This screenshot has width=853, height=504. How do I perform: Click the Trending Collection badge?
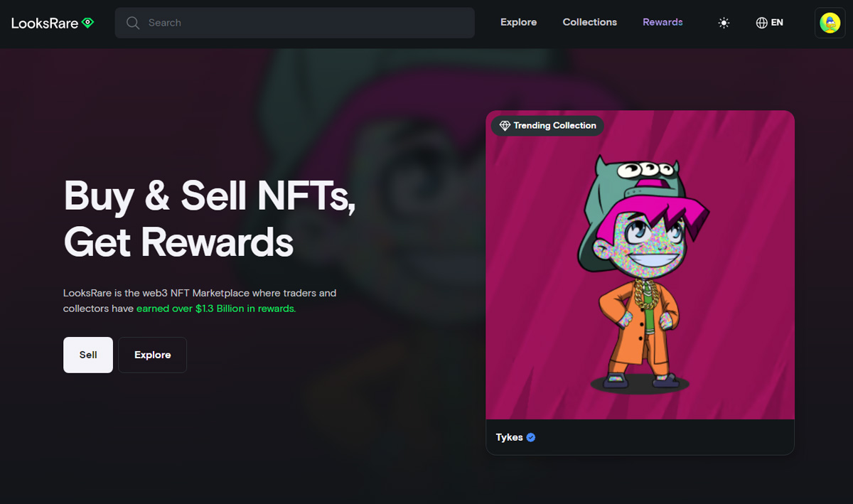click(x=547, y=126)
